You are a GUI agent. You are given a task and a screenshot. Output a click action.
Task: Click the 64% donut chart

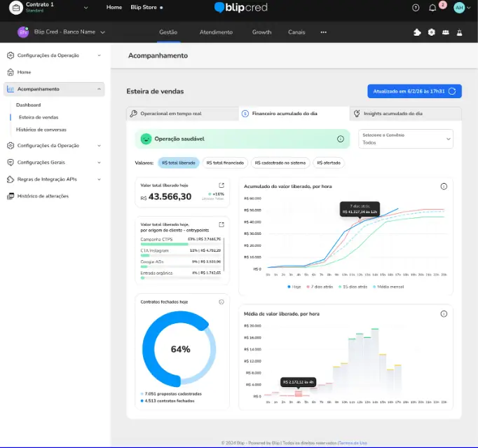point(179,348)
